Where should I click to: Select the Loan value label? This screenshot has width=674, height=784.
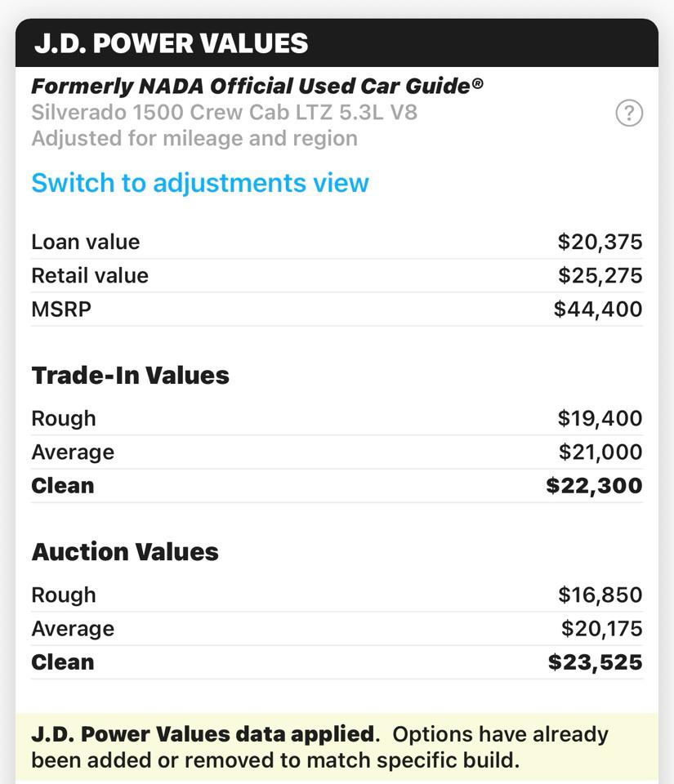click(86, 242)
